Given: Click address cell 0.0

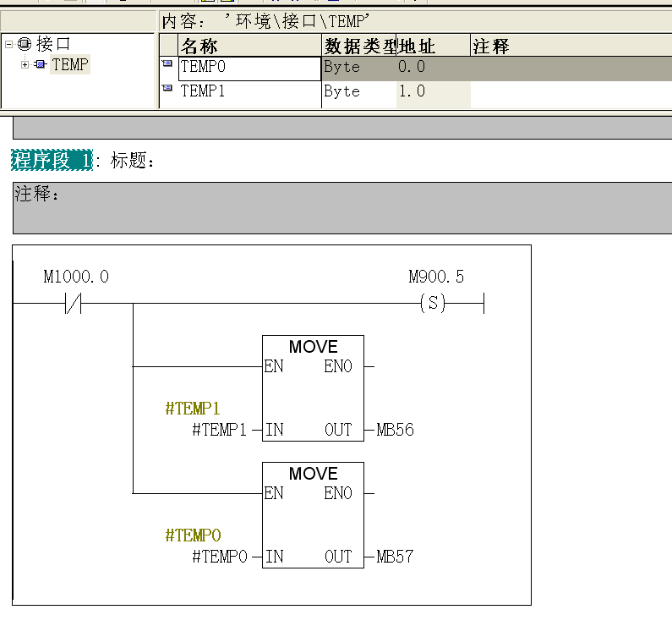Looking at the screenshot, I should 434,68.
